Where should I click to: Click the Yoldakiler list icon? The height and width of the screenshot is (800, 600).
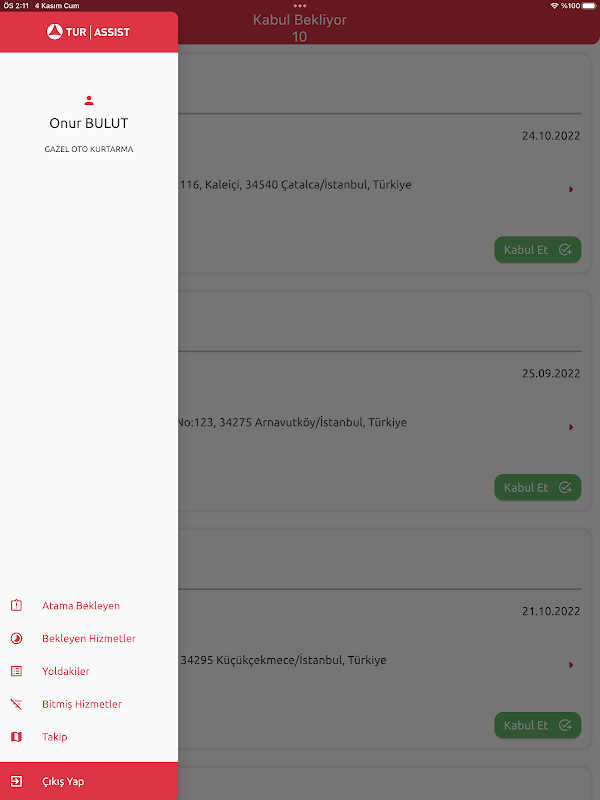[16, 671]
